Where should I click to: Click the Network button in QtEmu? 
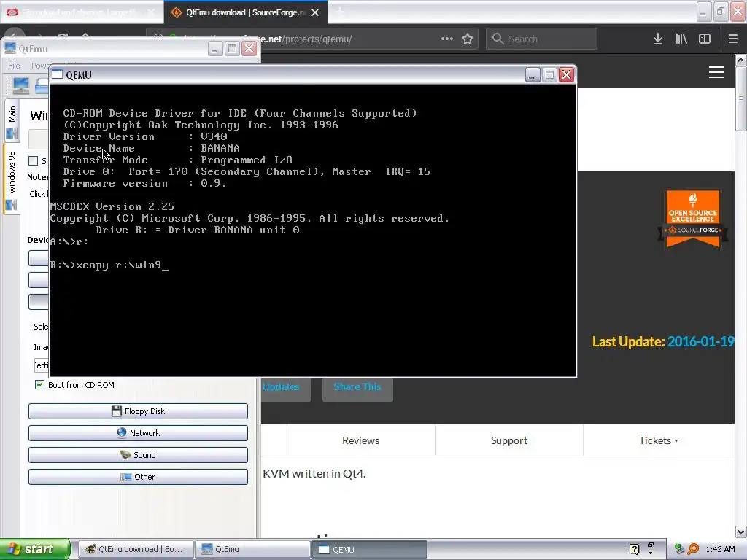(138, 433)
